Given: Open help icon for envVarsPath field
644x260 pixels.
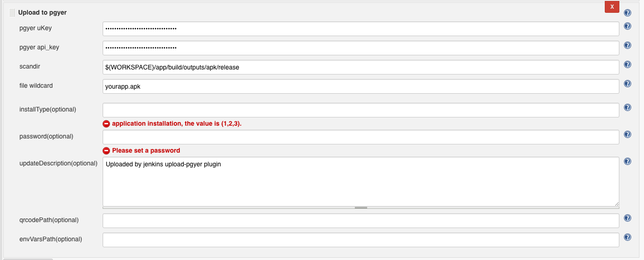Looking at the screenshot, I should pyautogui.click(x=628, y=237).
